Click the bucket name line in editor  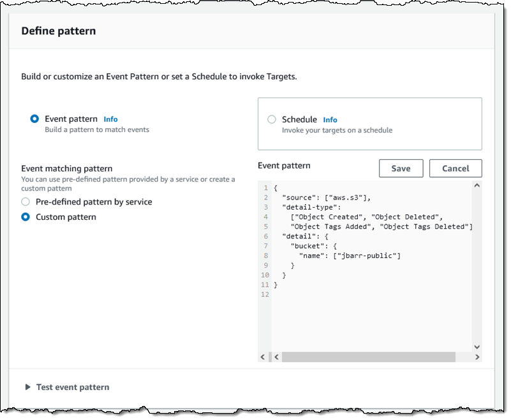(350, 256)
